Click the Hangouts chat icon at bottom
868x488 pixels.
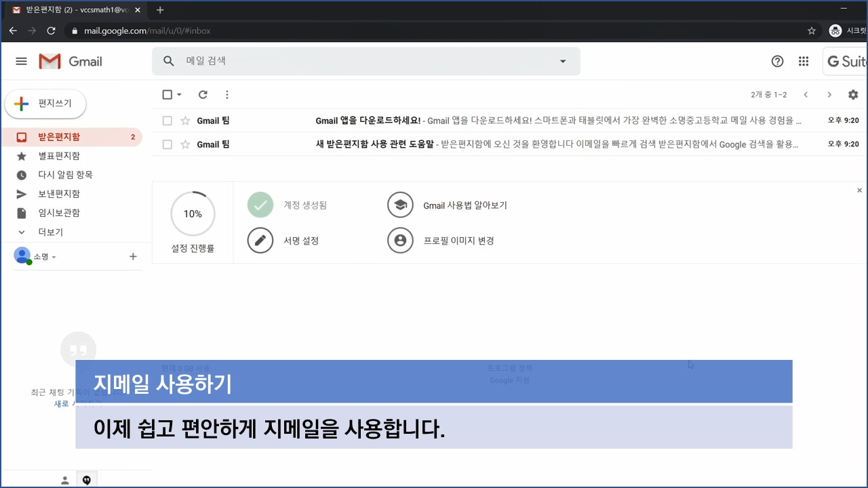[86, 481]
